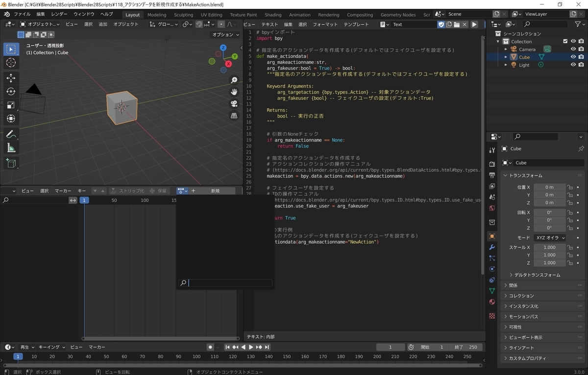Viewport: 588px width, 375px height.
Task: Open the Modifier wrench properties tab
Action: [492, 247]
